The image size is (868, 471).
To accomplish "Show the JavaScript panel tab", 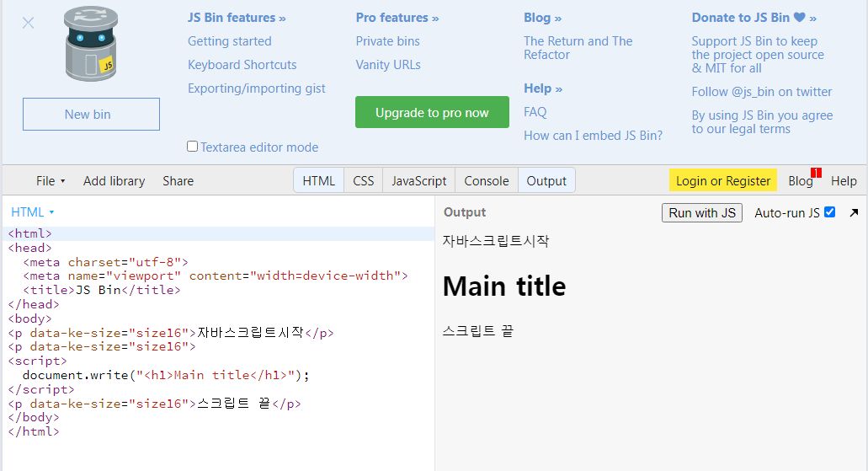I will click(419, 180).
